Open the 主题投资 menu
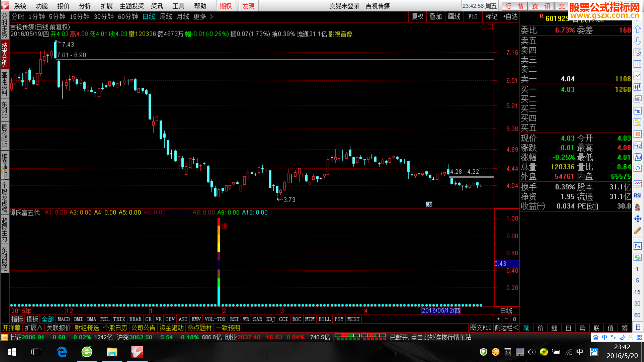The width and height of the screenshot is (644, 362). pyautogui.click(x=132, y=6)
